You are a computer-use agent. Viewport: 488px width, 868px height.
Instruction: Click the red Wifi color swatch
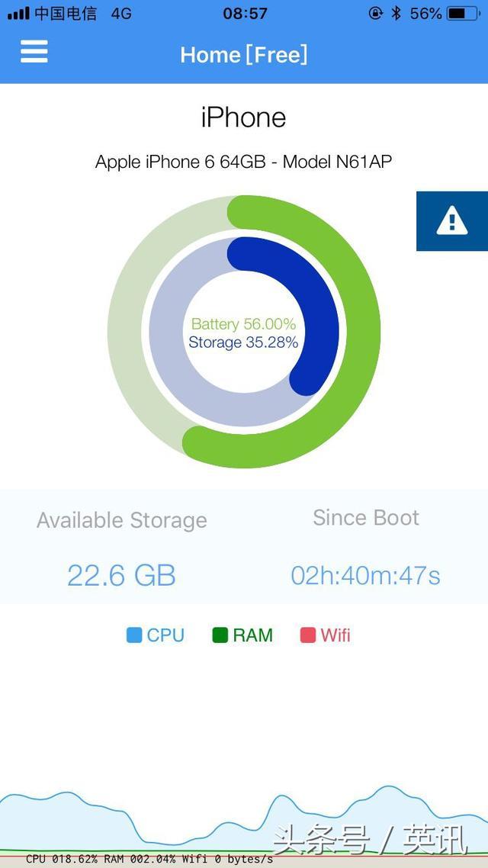tap(308, 635)
